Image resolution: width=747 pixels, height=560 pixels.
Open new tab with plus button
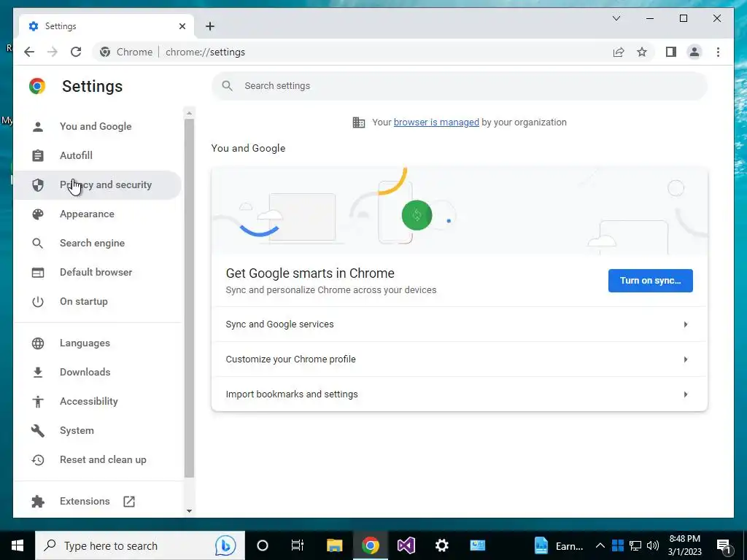210,26
